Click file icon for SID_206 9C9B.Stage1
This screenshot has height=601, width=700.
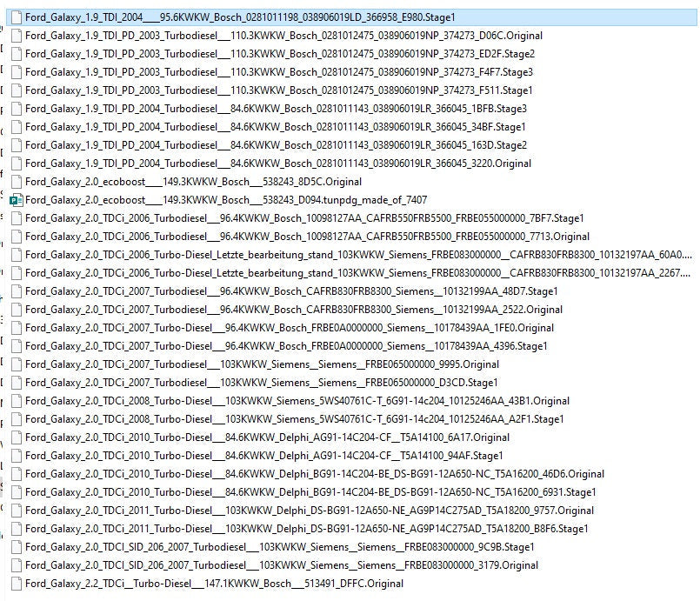click(16, 547)
